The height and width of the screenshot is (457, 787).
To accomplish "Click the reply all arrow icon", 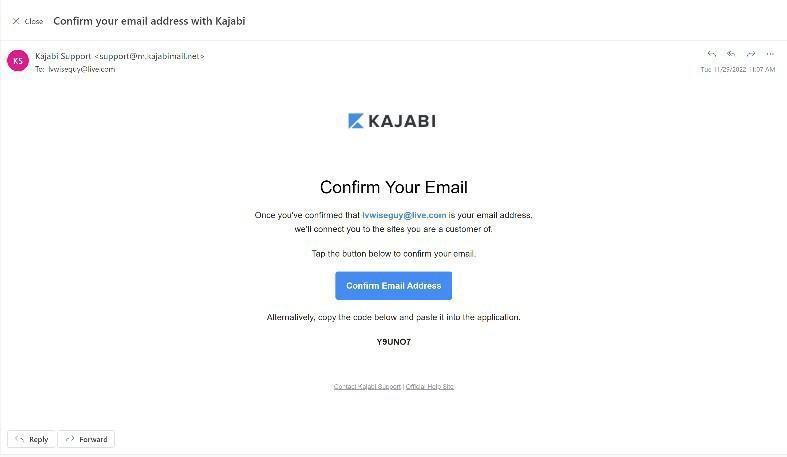I will coord(731,54).
